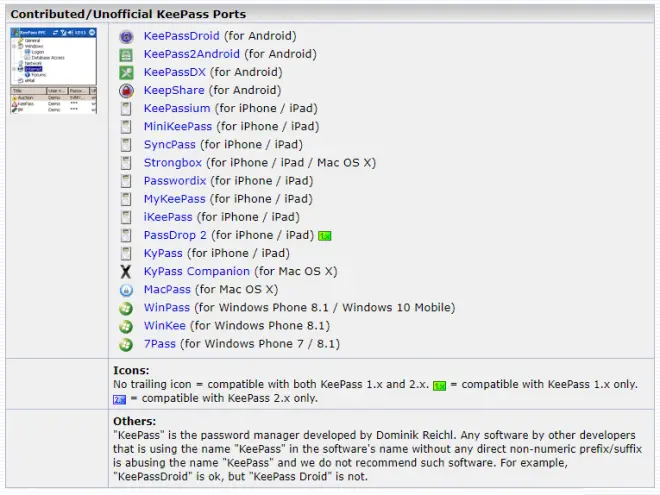Viewport: 660px width, 495px height.
Task: Click the green 1.x badge after PassDrop 2
Action: coord(325,236)
